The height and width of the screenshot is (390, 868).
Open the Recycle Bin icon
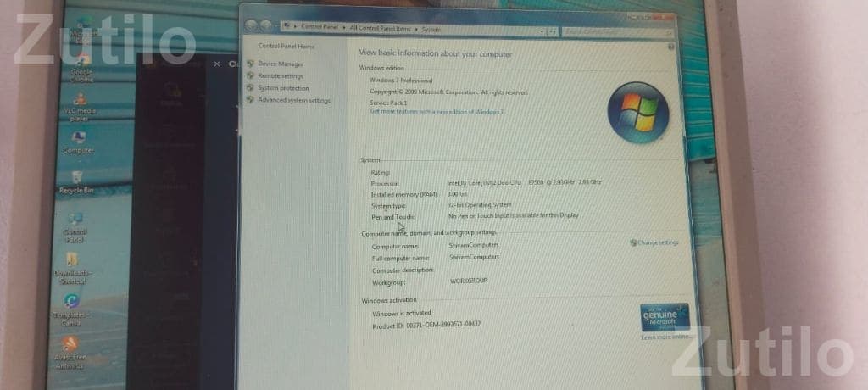tap(76, 182)
